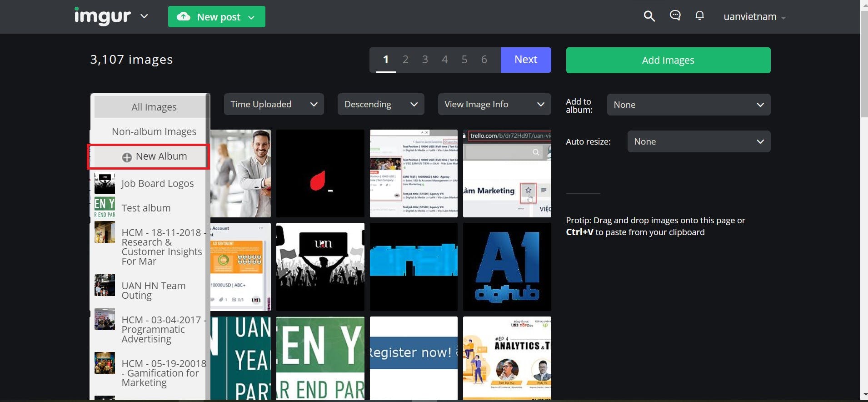Select the A1 digihub logo image
Image resolution: width=868 pixels, height=402 pixels.
pyautogui.click(x=507, y=267)
